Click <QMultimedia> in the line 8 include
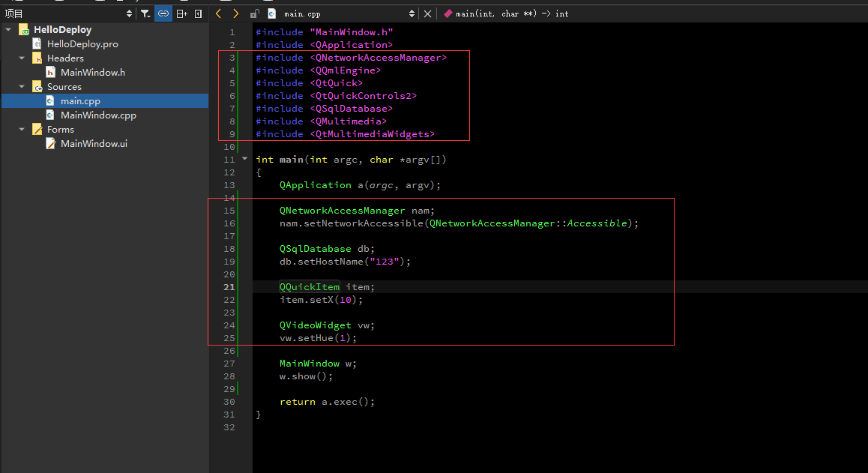Screen dimensions: 868x473 [349, 121]
